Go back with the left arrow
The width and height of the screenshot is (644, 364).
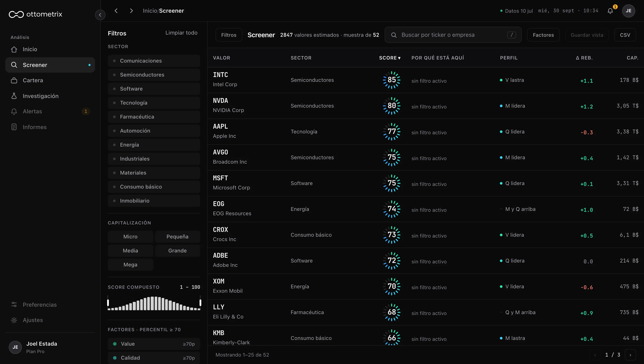(116, 11)
